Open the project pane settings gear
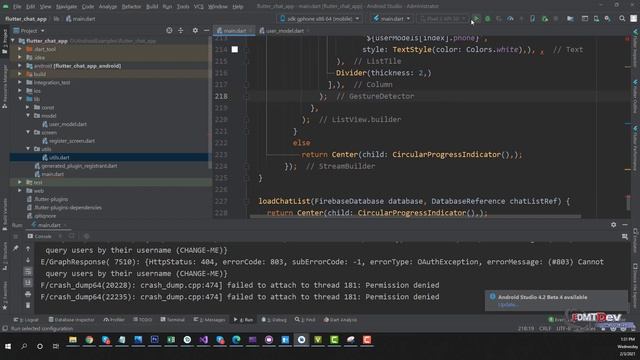Viewport: 640px width, 360px height. [195, 31]
